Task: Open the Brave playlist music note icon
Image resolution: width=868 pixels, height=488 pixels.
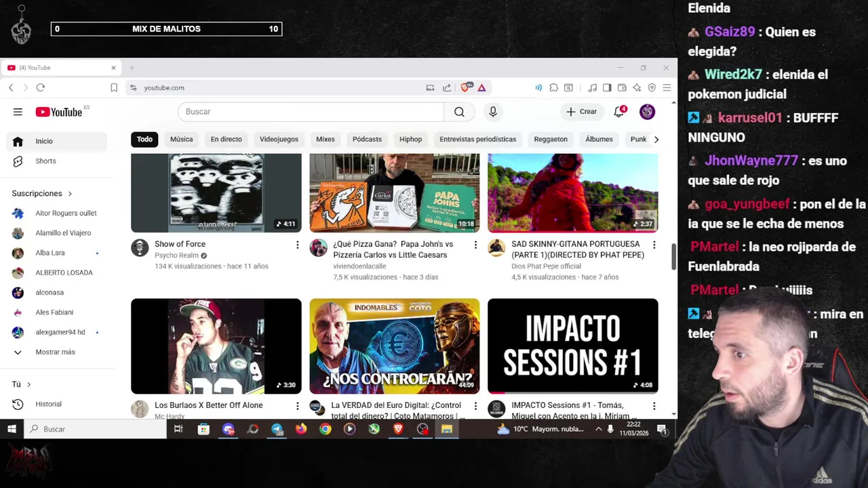Action: click(592, 87)
